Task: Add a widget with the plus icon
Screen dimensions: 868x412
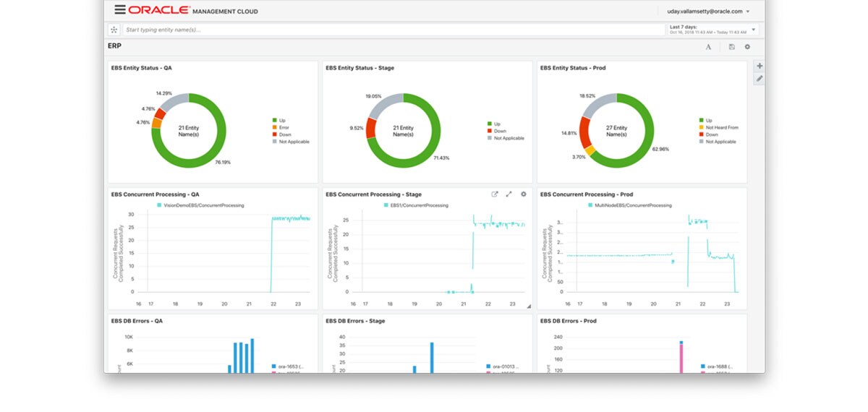Action: pos(759,66)
